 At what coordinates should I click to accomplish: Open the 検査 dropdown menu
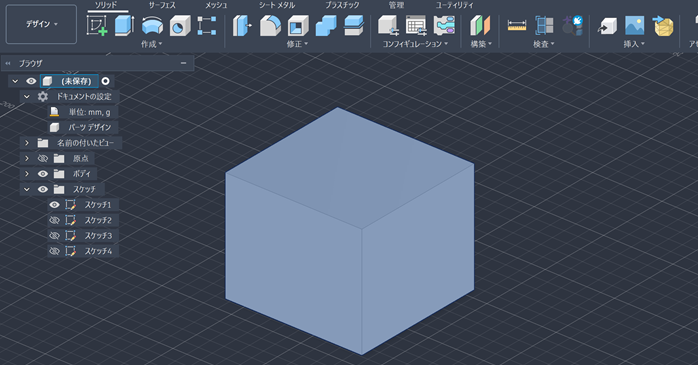[x=544, y=44]
